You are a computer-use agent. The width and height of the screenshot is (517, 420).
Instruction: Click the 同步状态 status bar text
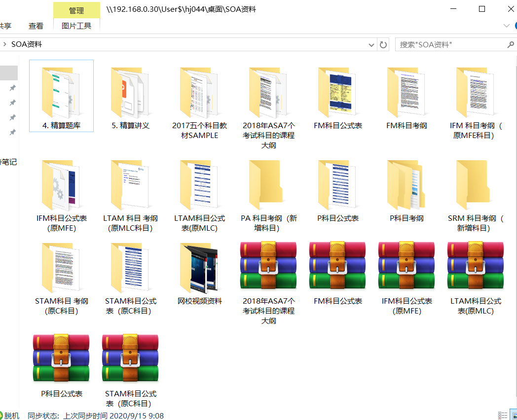coord(96,416)
